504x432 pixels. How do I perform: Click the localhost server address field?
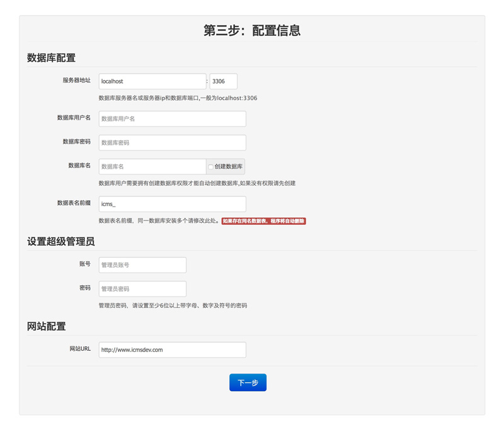point(152,81)
